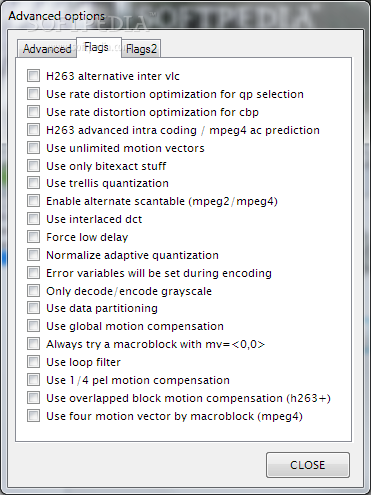Viewport: 371px width, 495px height.
Task: Enable Use global motion compensation
Action: tap(33, 326)
